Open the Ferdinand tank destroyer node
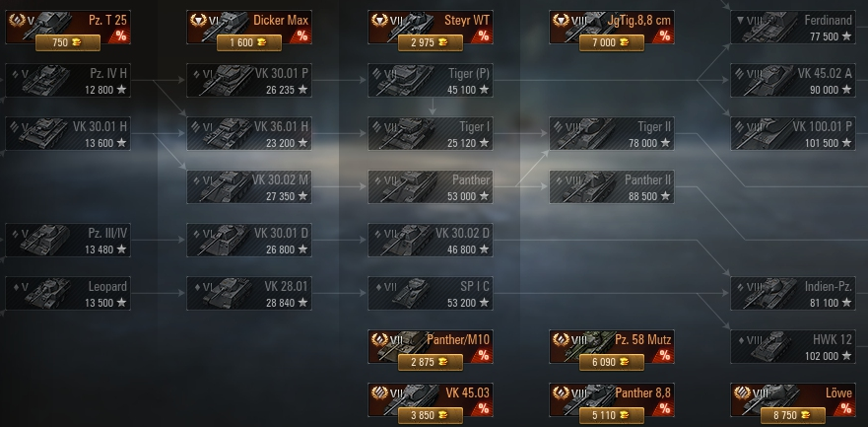The image size is (868, 427). [x=793, y=28]
